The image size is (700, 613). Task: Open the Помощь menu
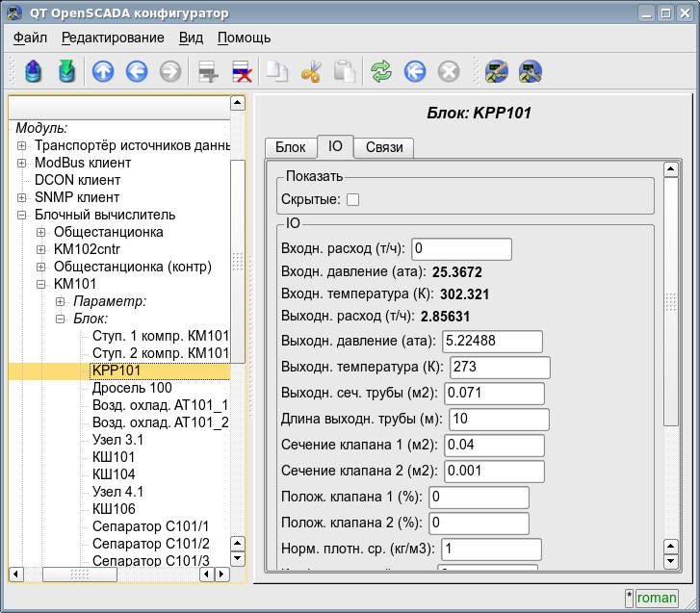tap(244, 38)
